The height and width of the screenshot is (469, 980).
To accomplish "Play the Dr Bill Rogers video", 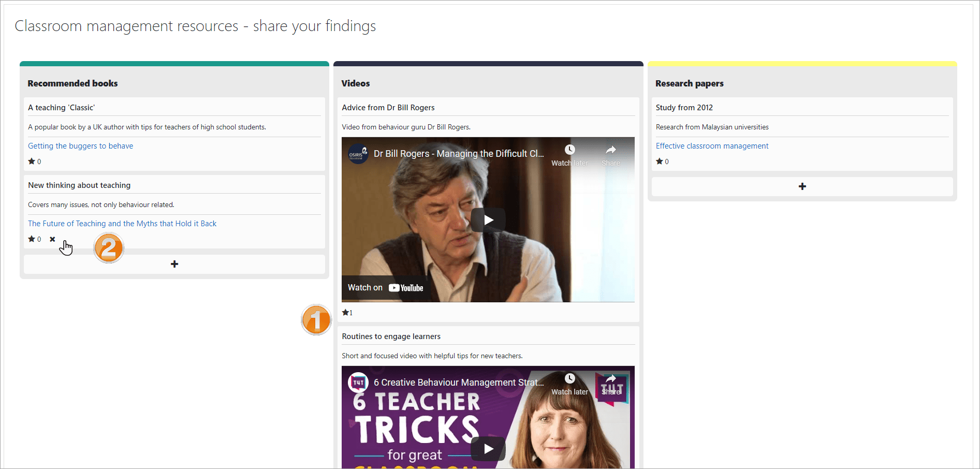I will click(x=487, y=219).
